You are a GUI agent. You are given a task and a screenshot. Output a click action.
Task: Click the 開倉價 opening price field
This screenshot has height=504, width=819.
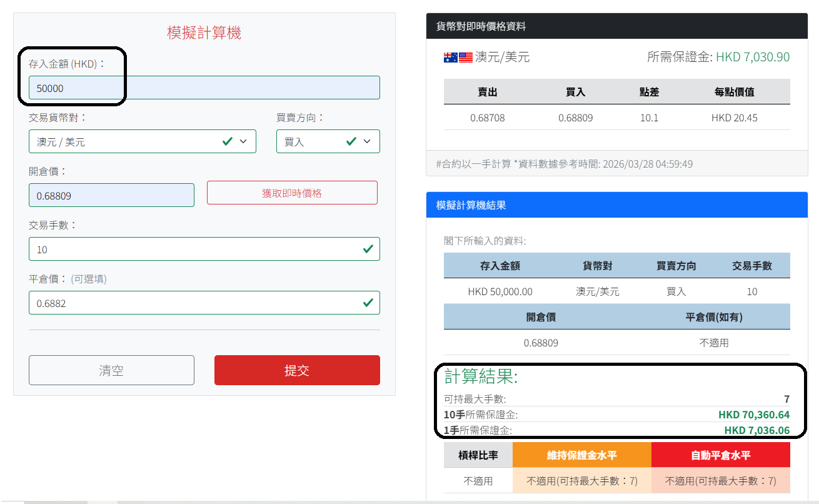(111, 195)
